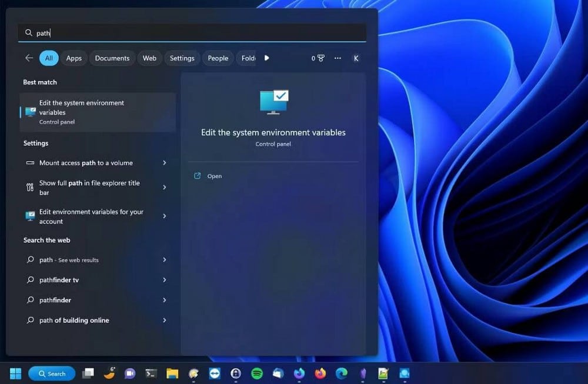Launch TeamViewer from the taskbar
The height and width of the screenshot is (384, 588).
(x=215, y=373)
